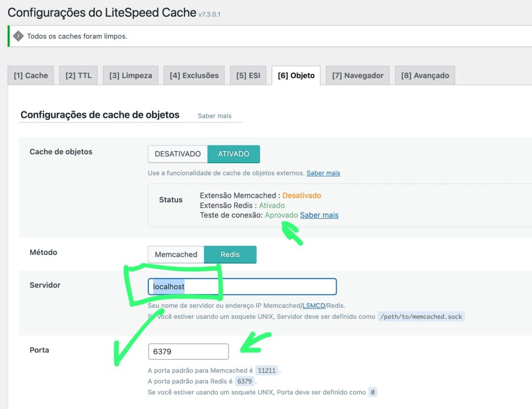Go to the [3] Limpeza tab
The image size is (532, 409).
pyautogui.click(x=130, y=75)
